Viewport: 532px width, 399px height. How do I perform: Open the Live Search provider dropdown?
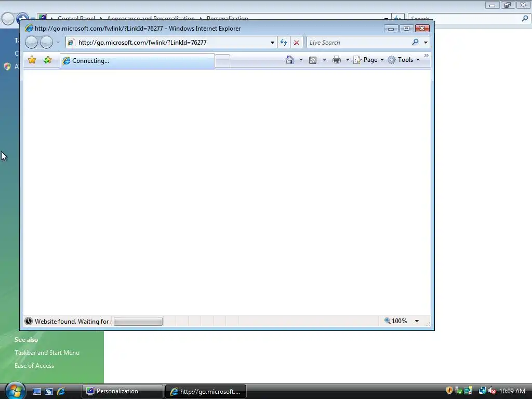[x=425, y=43]
